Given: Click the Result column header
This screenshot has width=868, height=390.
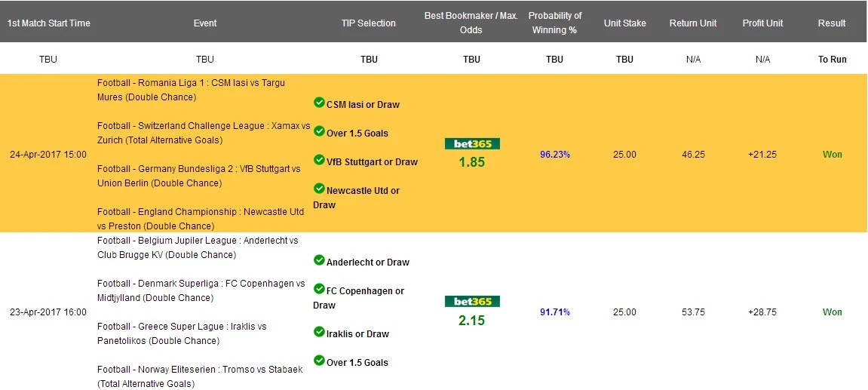Looking at the screenshot, I should coord(832,23).
